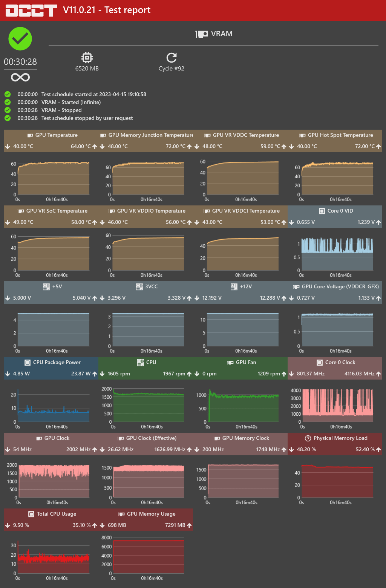Click the GPU Hot Spot Temperature graph
386x588 pixels.
pos(337,179)
